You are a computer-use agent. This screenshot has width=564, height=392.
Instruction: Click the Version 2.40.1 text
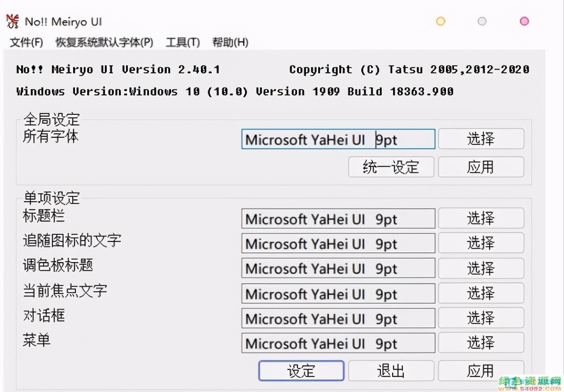click(171, 70)
